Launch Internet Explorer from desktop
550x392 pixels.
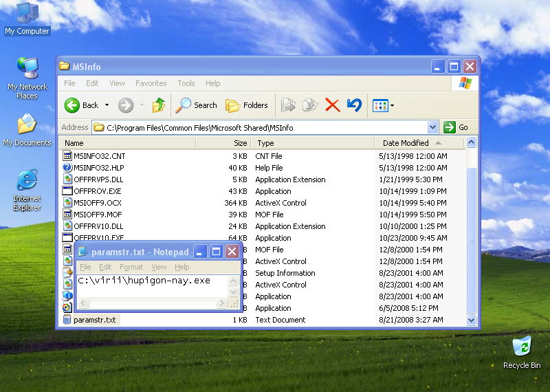point(27,190)
